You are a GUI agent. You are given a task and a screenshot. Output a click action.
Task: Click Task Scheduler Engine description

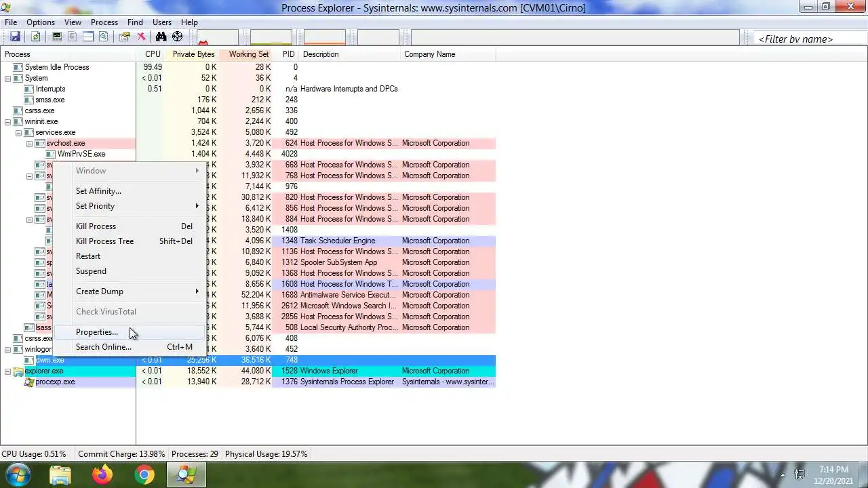pyautogui.click(x=338, y=241)
